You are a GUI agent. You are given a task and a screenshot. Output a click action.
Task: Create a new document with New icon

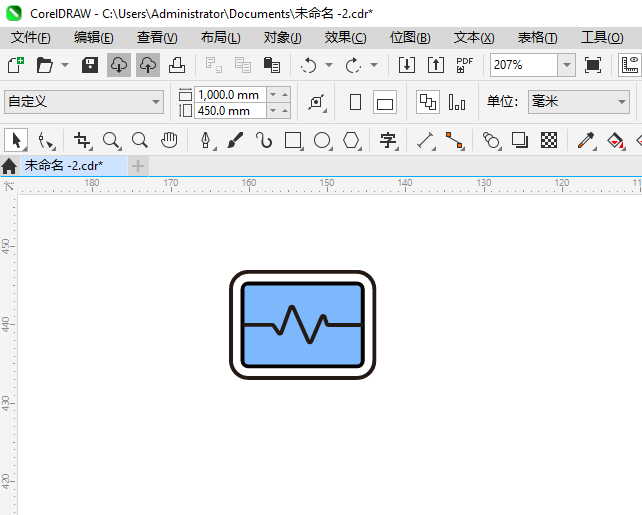(x=16, y=65)
